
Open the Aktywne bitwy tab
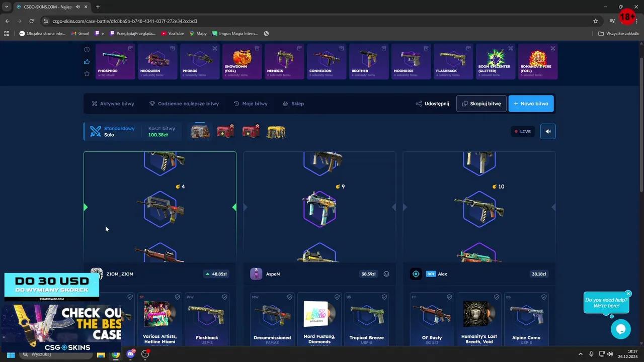pos(113,104)
